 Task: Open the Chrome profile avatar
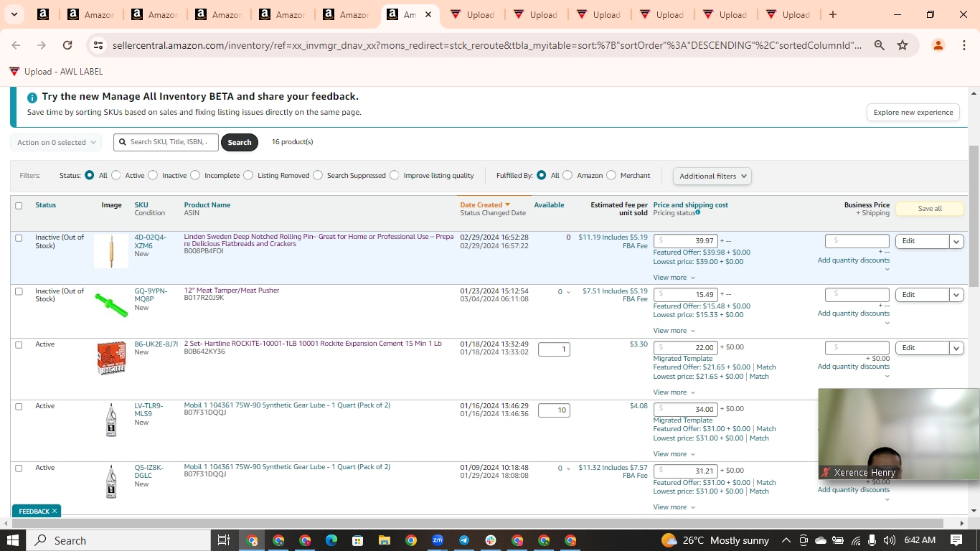938,45
